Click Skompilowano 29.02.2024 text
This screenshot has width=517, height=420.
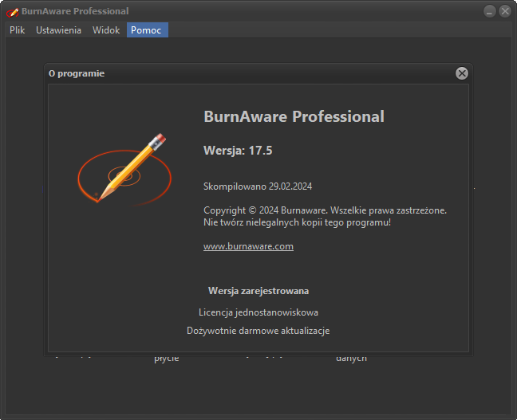(258, 186)
